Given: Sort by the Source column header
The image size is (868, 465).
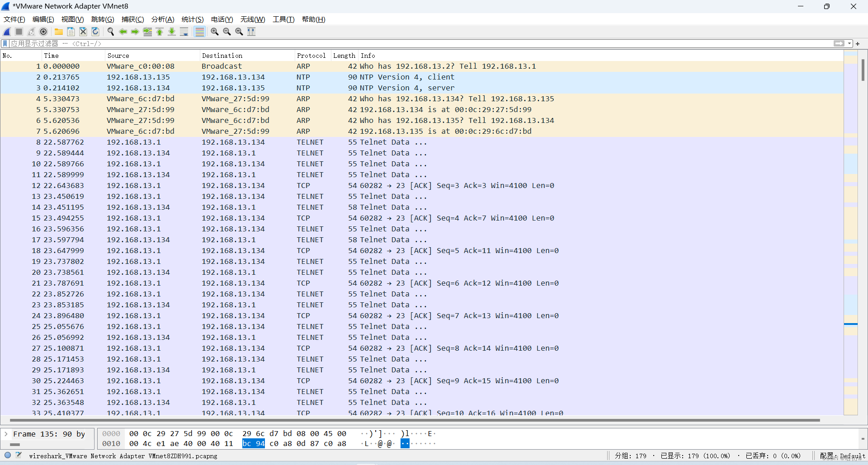Looking at the screenshot, I should point(152,56).
